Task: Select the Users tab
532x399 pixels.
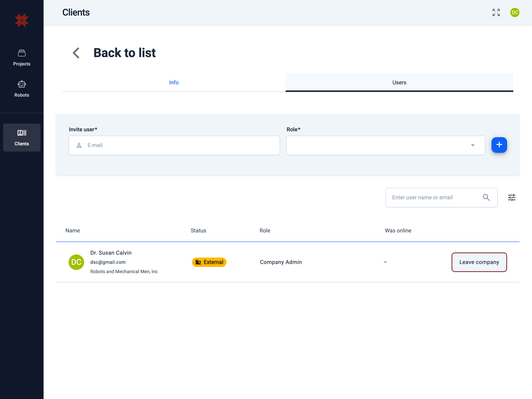Action: [x=399, y=82]
